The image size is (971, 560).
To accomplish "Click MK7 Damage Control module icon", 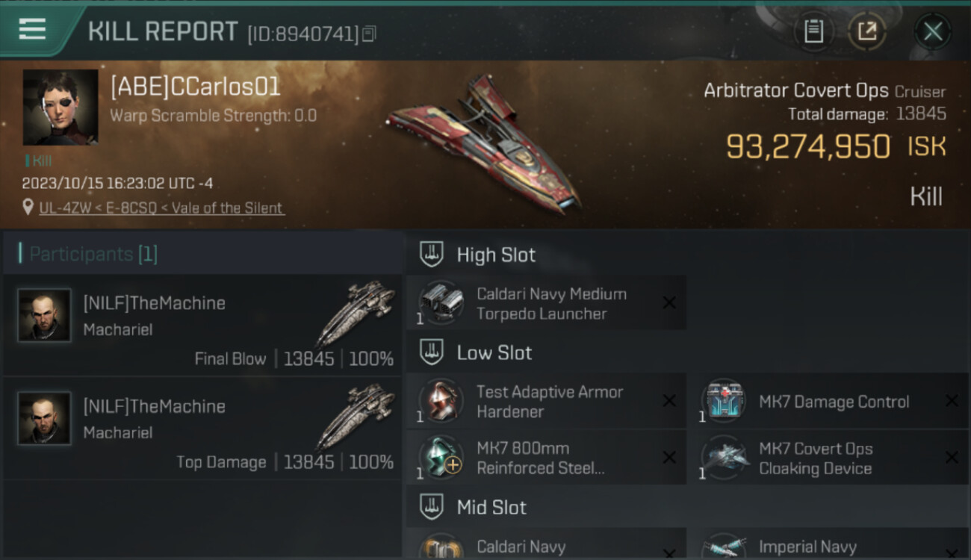I will click(723, 401).
